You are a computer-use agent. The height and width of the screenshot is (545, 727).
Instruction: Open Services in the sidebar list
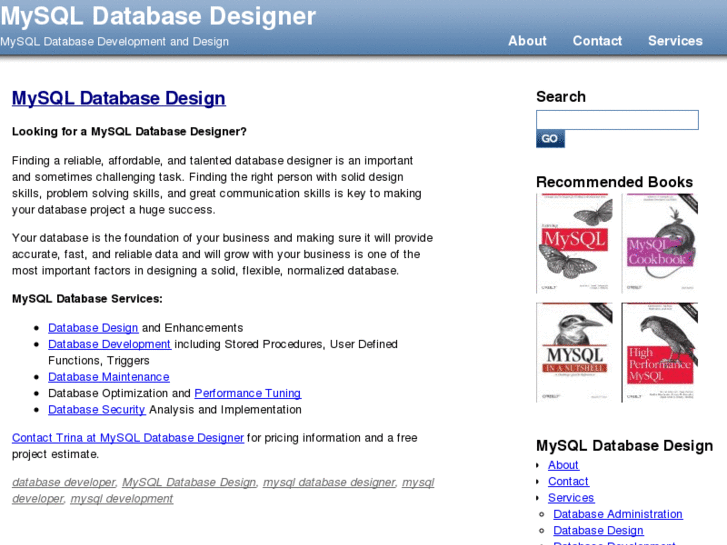click(571, 498)
